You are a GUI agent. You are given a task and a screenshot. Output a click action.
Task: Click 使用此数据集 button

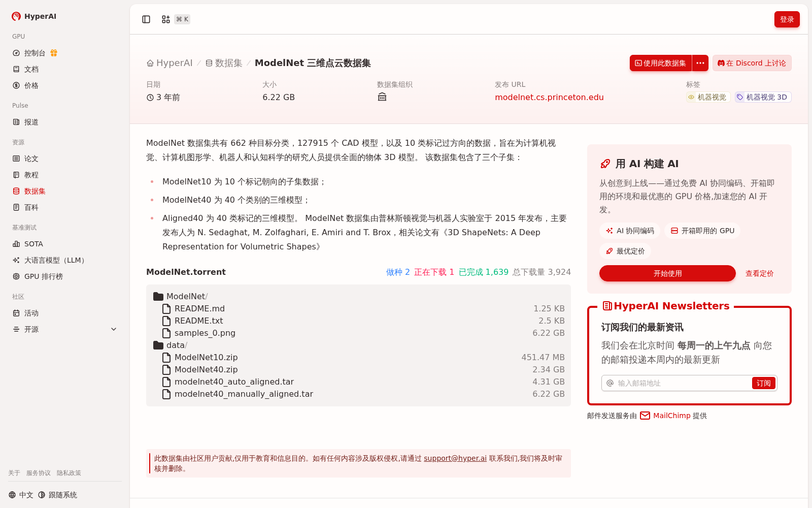661,63
